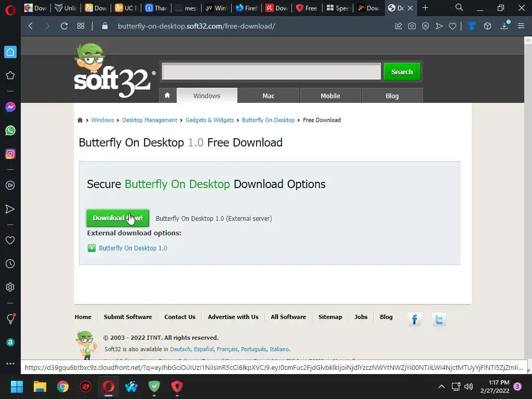
Task: Open Desktop Management breadcrumb link
Action: tap(150, 120)
